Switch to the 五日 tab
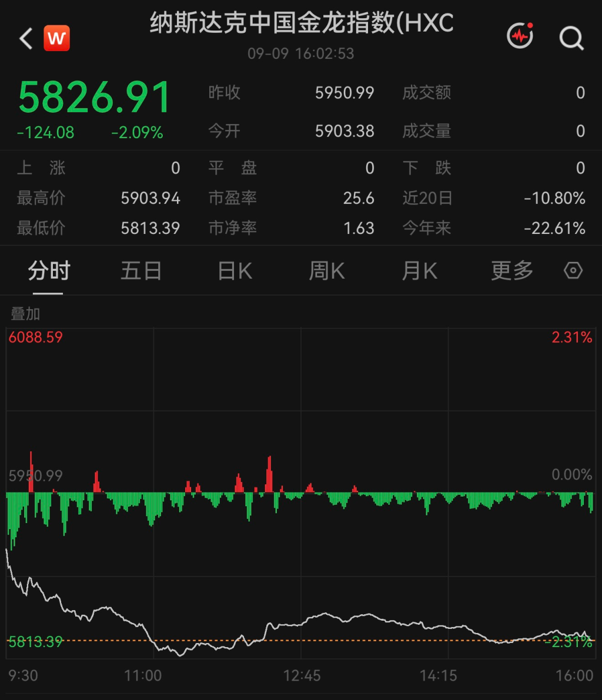Screen dimensions: 602x700 click(x=141, y=270)
